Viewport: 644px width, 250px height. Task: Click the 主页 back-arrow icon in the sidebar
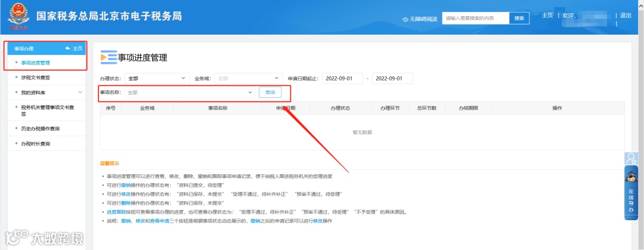coord(68,48)
